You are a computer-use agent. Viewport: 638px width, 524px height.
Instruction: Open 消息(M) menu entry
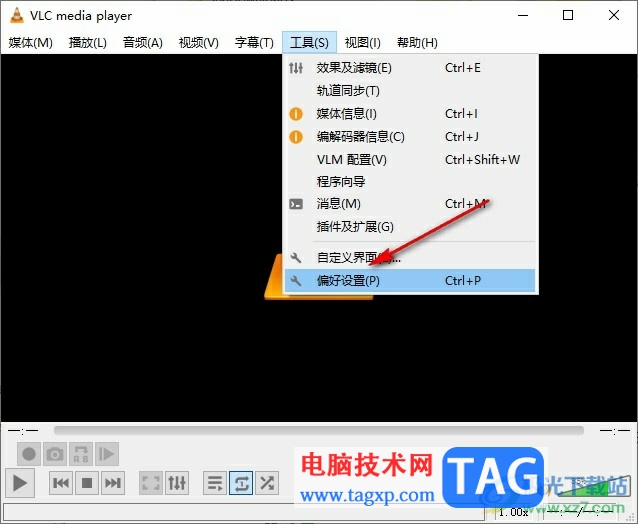(x=410, y=204)
